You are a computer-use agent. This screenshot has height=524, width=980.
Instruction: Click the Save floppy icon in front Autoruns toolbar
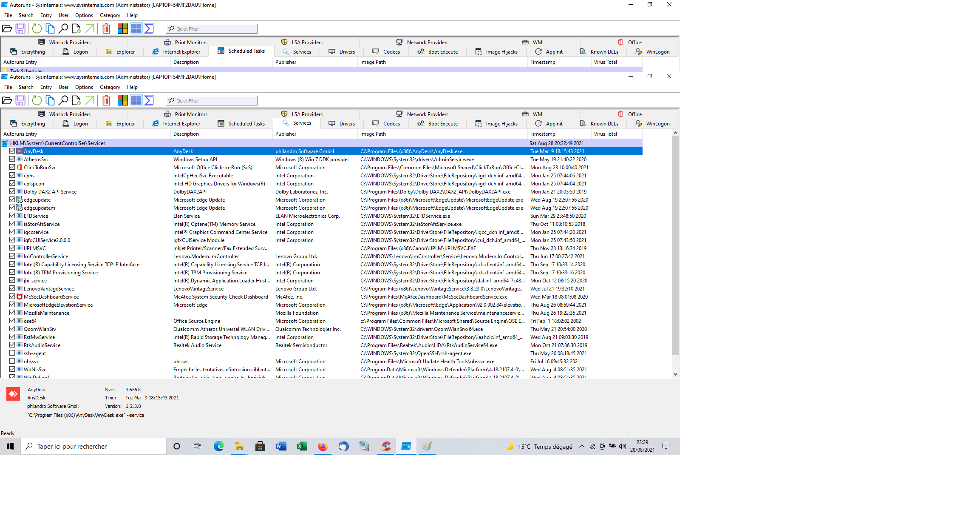point(20,100)
